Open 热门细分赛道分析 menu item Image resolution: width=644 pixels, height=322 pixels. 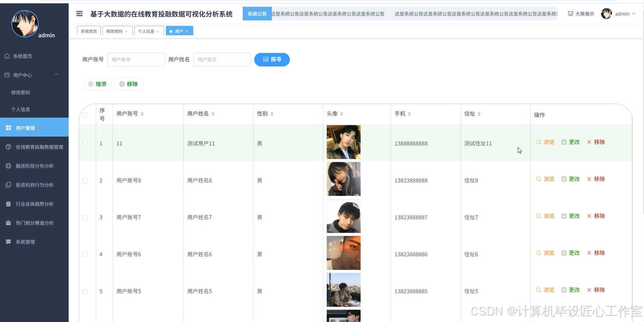[x=34, y=223]
